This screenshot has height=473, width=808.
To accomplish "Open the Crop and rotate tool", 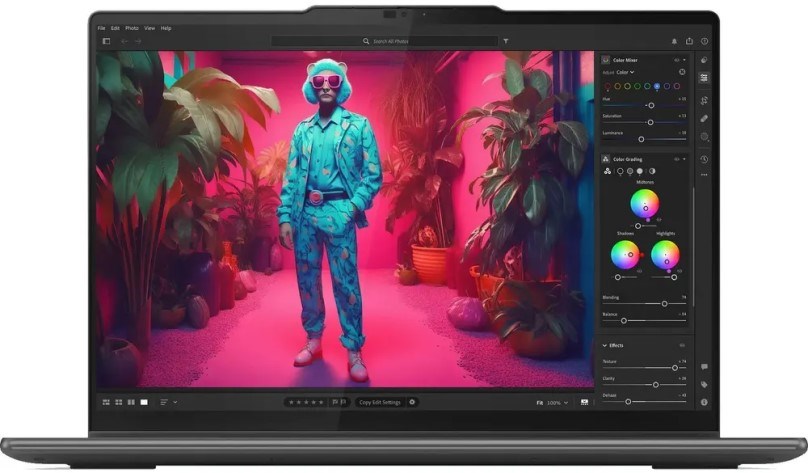I will click(704, 100).
